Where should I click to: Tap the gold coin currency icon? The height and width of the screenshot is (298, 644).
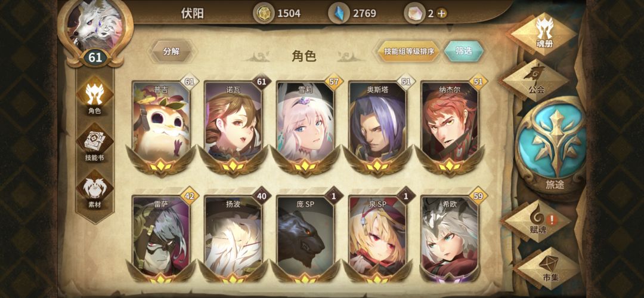coord(263,13)
